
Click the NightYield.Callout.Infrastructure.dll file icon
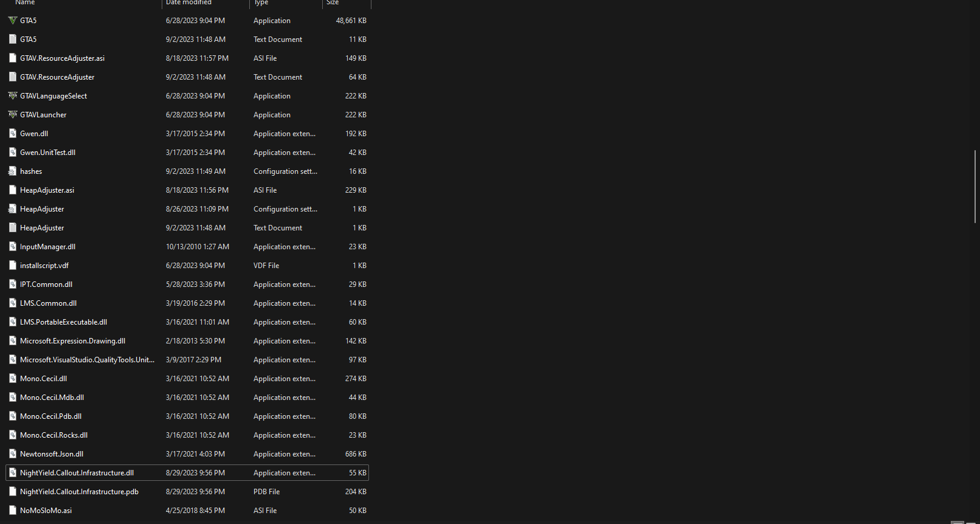pos(13,473)
